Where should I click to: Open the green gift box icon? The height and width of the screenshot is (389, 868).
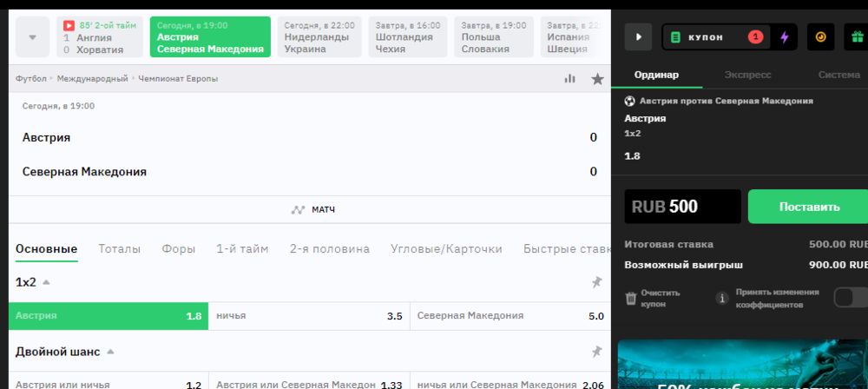(857, 37)
